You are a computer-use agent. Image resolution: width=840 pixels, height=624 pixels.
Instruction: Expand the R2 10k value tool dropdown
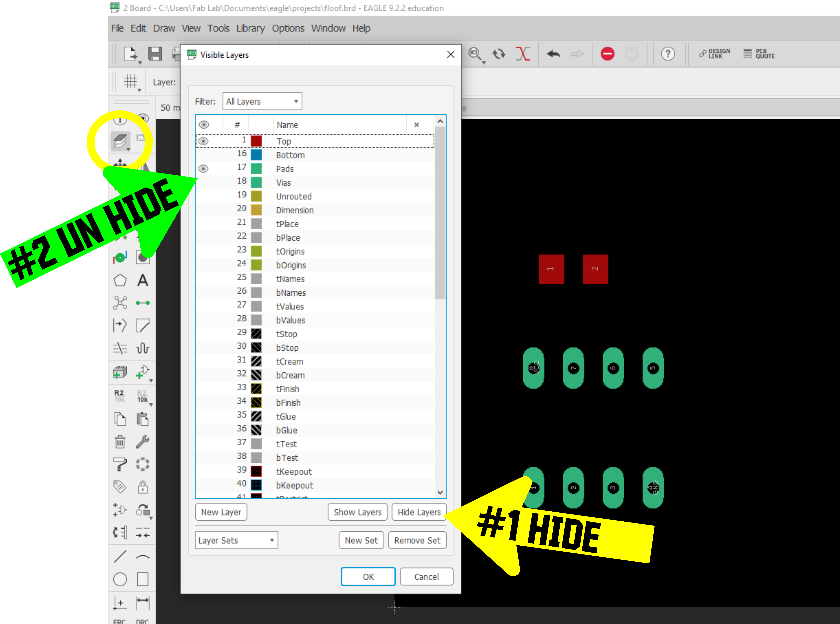tap(151, 405)
